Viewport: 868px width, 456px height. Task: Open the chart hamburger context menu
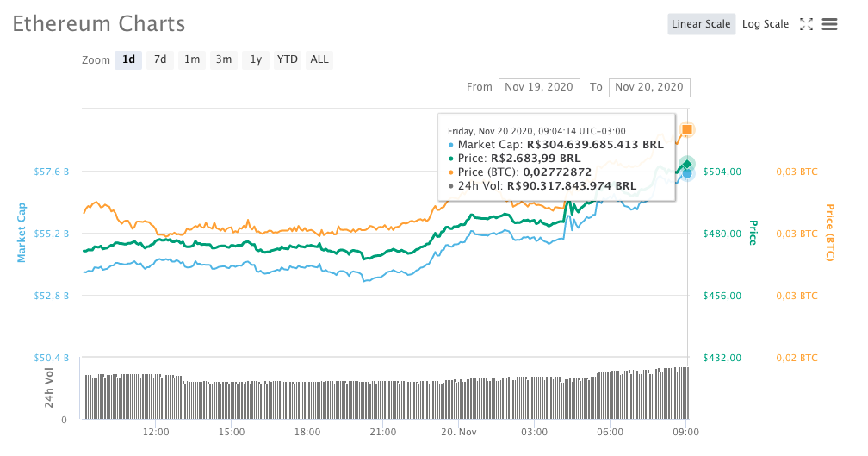click(829, 24)
